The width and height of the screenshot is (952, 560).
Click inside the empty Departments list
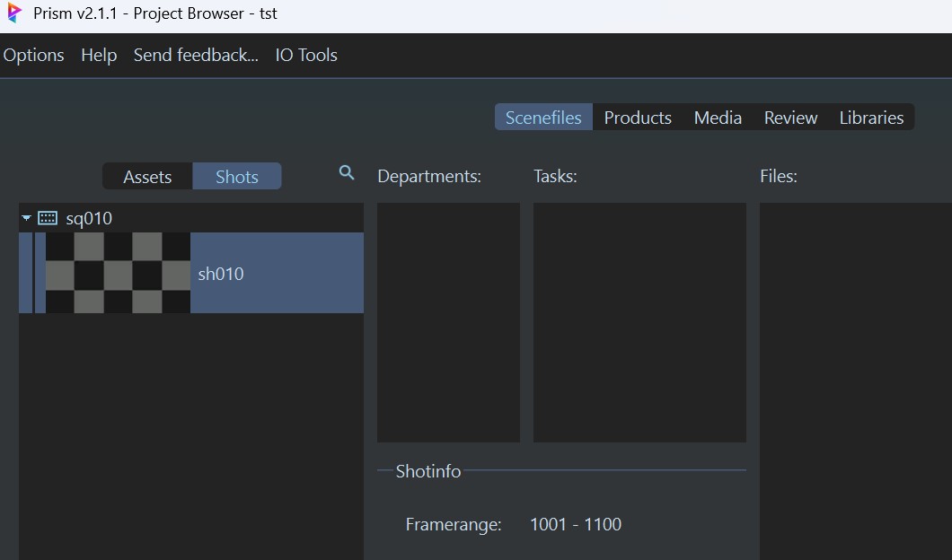pyautogui.click(x=448, y=322)
